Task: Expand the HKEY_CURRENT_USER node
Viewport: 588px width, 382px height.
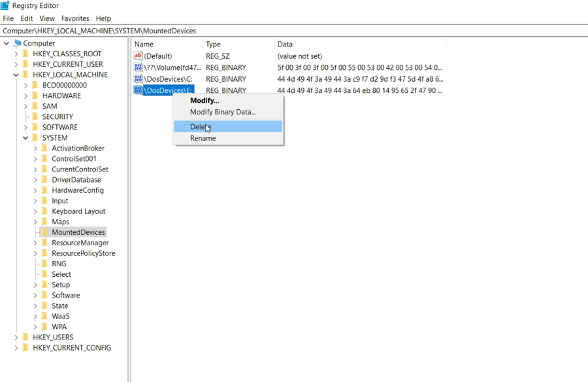Action: tap(16, 64)
